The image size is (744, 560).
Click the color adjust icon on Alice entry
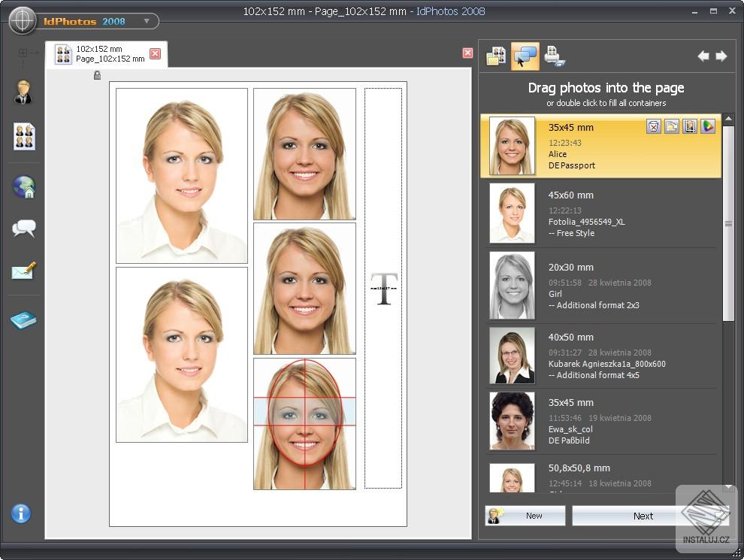[x=708, y=126]
